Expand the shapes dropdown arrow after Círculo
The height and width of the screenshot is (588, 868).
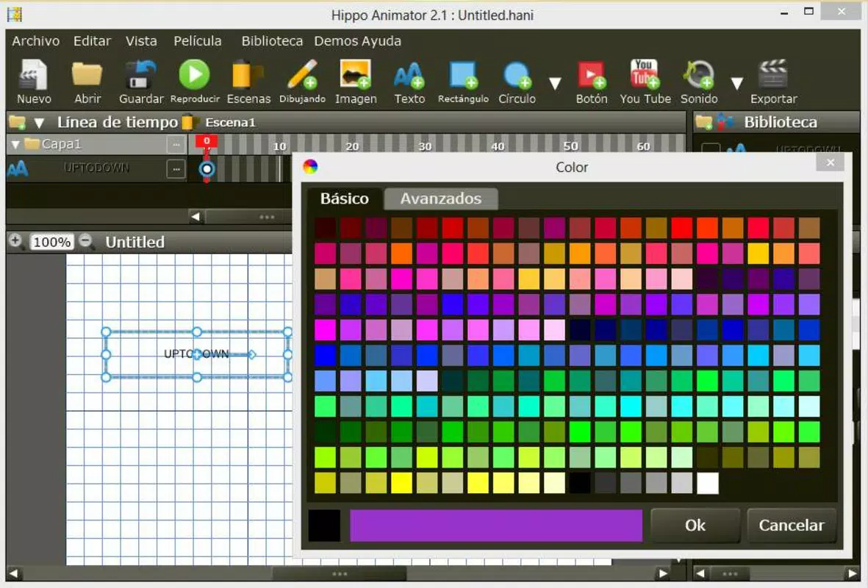[x=555, y=84]
